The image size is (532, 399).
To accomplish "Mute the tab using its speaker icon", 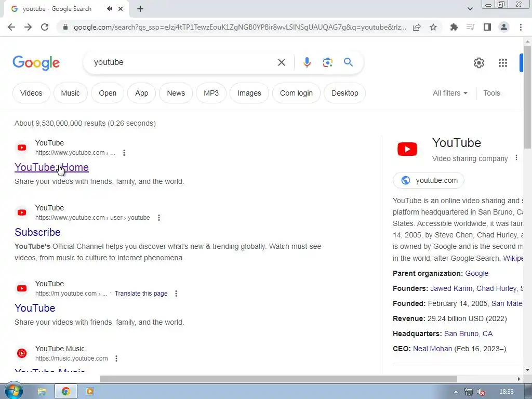I will (x=109, y=9).
